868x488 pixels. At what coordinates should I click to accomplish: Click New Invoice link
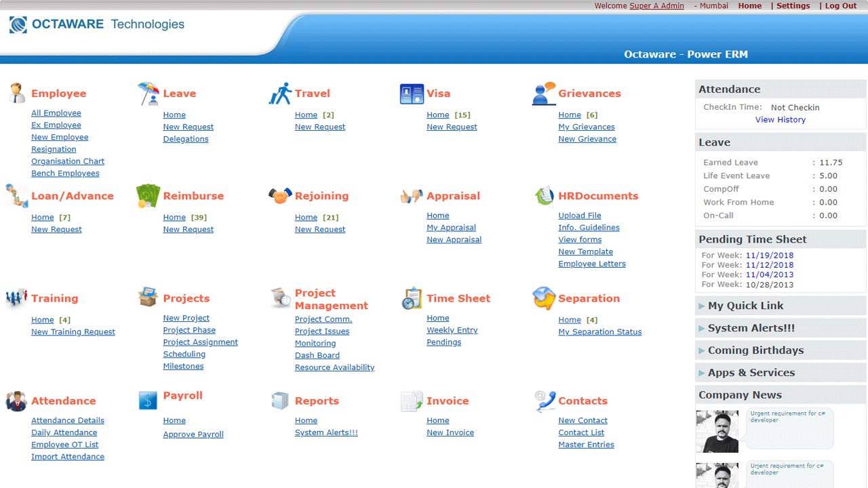(x=450, y=432)
